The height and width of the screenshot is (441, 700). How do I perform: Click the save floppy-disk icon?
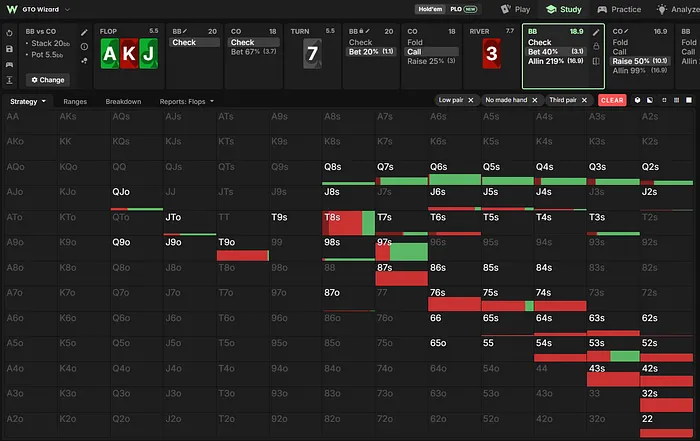click(x=9, y=49)
